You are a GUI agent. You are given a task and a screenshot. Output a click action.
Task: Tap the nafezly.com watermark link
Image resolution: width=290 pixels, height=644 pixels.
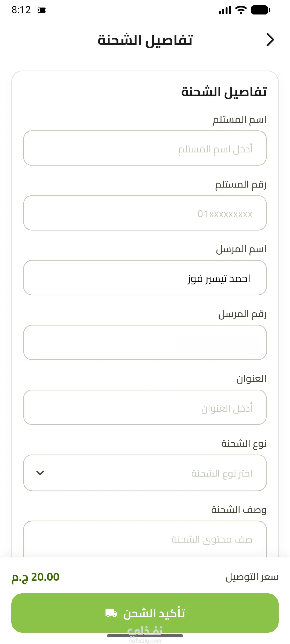(x=145, y=641)
